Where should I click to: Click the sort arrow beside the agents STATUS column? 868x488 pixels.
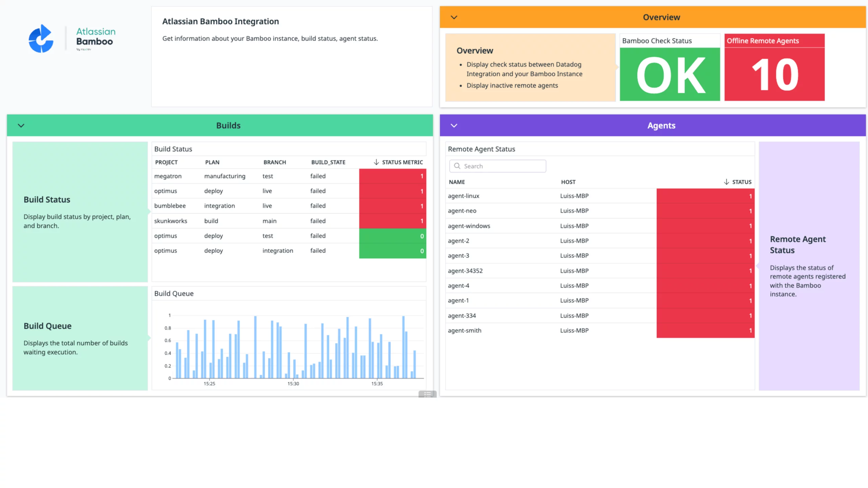[x=726, y=182]
